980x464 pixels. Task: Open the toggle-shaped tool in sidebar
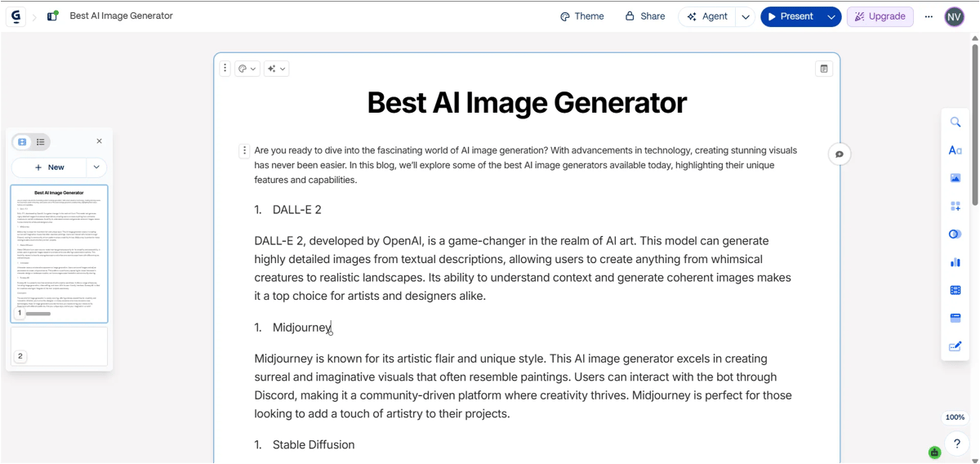coord(955,234)
